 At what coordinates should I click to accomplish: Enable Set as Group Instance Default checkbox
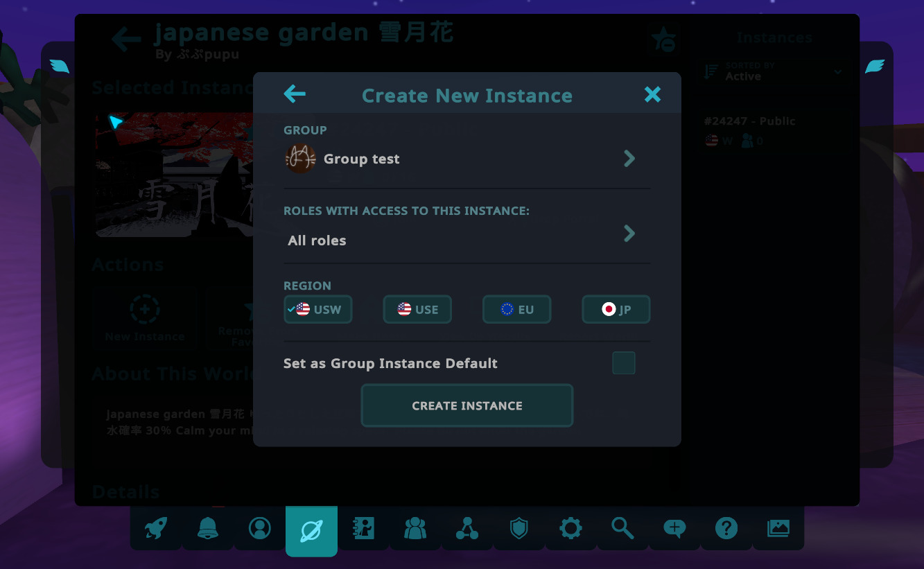point(623,363)
